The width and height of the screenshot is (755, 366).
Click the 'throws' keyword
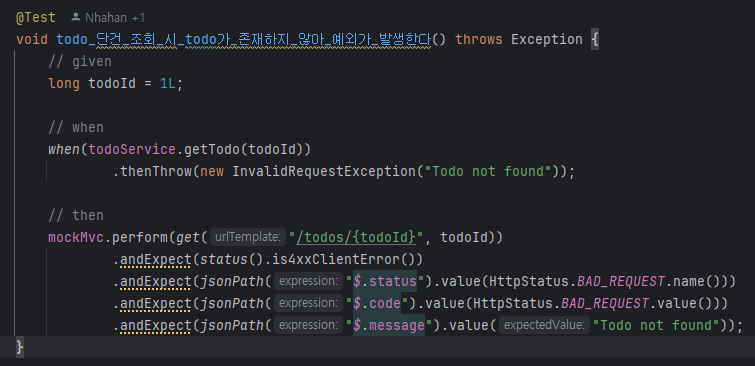(479, 39)
